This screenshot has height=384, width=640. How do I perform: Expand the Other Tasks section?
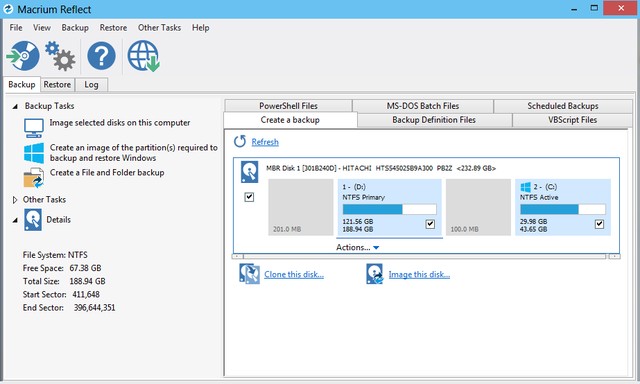point(15,200)
